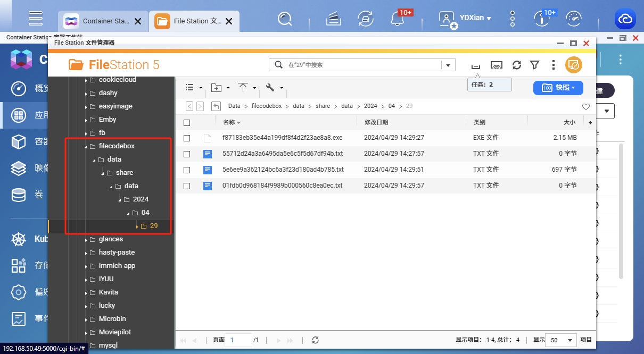Refresh list with the bottom refresh icon
This screenshot has height=354, width=644.
(316, 340)
